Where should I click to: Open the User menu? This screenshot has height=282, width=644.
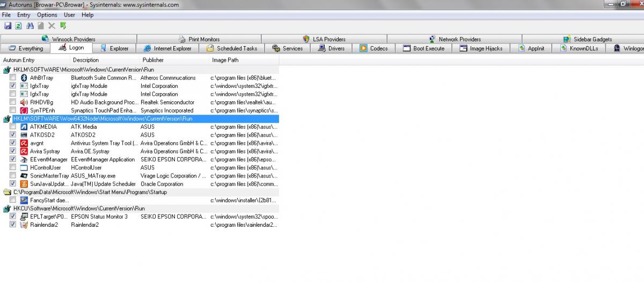(x=70, y=15)
